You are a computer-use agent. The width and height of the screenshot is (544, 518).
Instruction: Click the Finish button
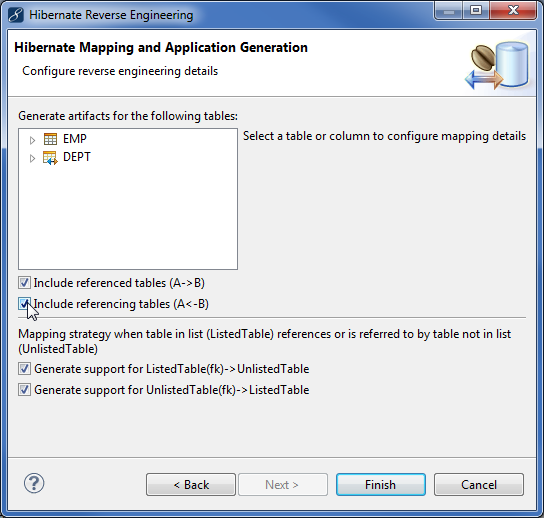[381, 484]
